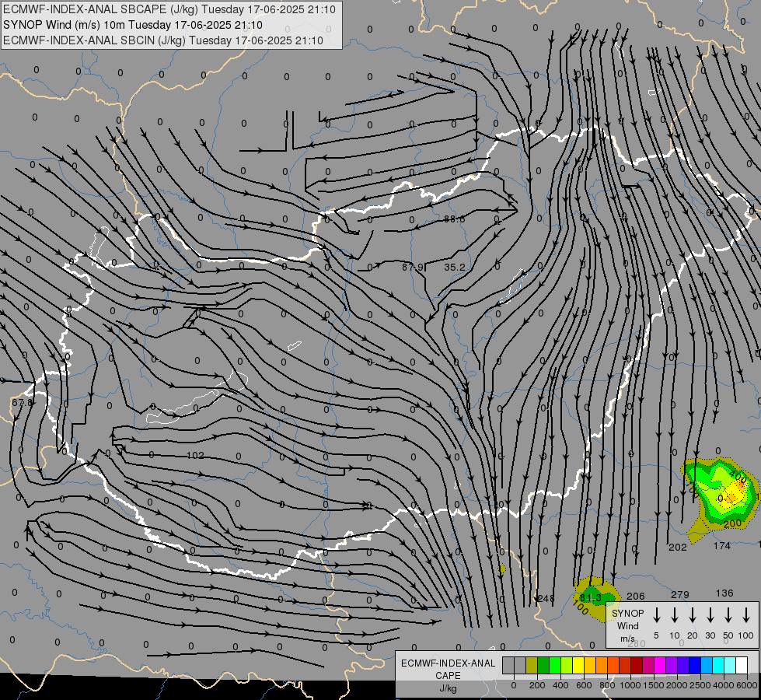
Task: Click the SBCIN title line in header box
Action: coord(163,40)
